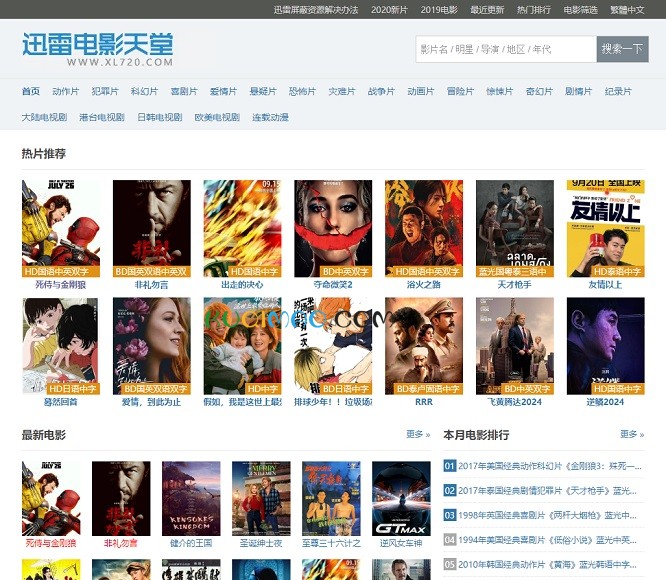Image resolution: width=666 pixels, height=580 pixels.
Task: Select the 犯罪片 category
Action: (x=105, y=91)
